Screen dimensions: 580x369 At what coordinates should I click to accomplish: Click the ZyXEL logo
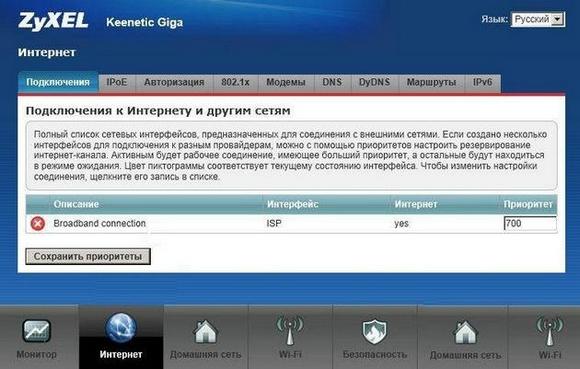(x=53, y=21)
